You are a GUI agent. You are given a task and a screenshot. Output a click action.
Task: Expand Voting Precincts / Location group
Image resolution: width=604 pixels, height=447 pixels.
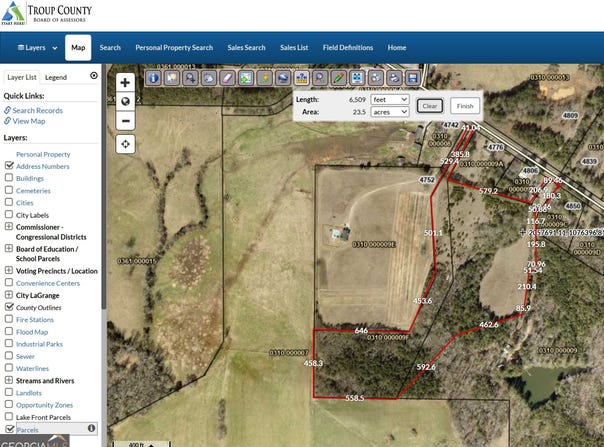(x=9, y=270)
